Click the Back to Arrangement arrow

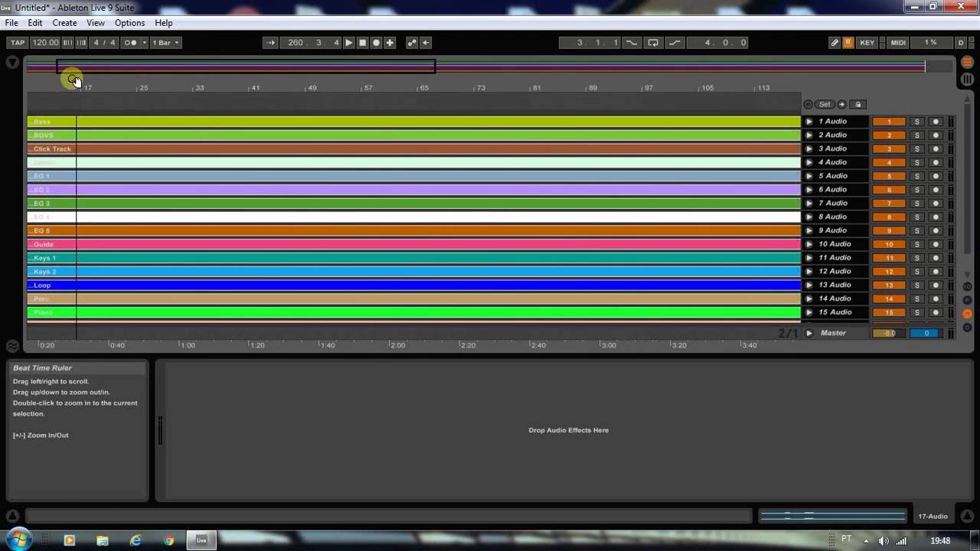tap(426, 43)
